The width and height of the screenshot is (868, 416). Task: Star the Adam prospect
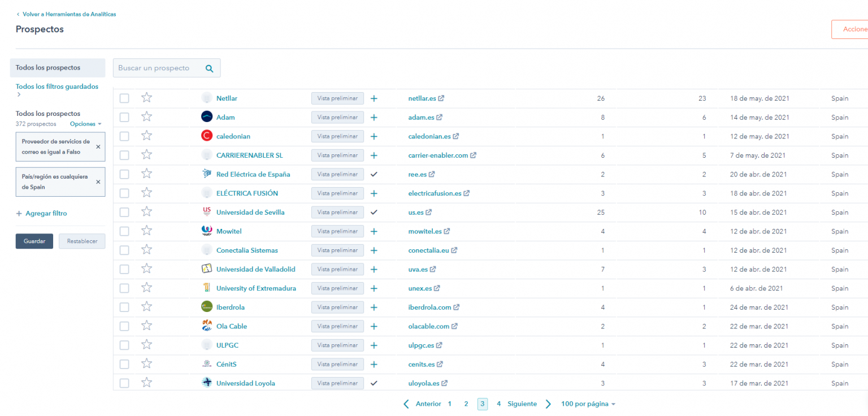[x=146, y=117]
